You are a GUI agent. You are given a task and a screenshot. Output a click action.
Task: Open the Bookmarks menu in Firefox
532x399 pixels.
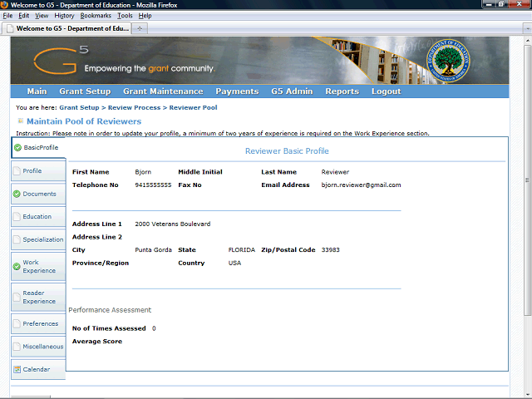pos(95,16)
